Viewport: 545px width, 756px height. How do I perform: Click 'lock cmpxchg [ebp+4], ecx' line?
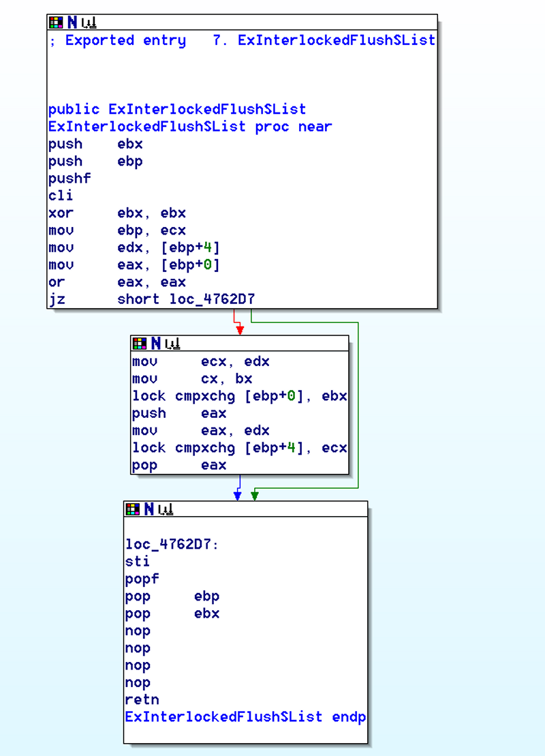click(x=240, y=448)
